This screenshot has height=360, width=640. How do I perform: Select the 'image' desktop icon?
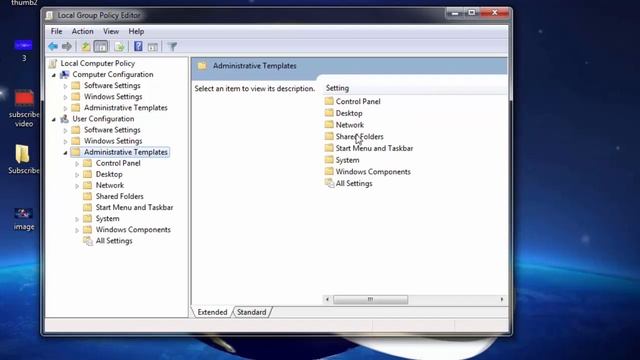click(24, 219)
